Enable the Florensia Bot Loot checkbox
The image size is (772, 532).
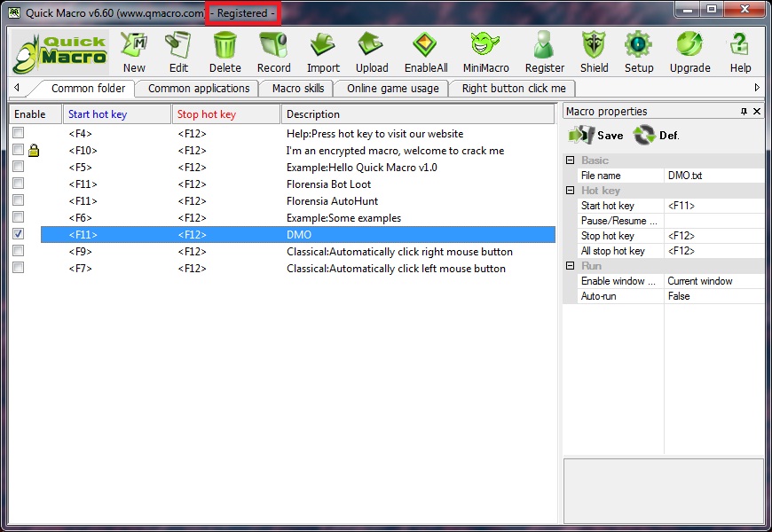[19, 184]
